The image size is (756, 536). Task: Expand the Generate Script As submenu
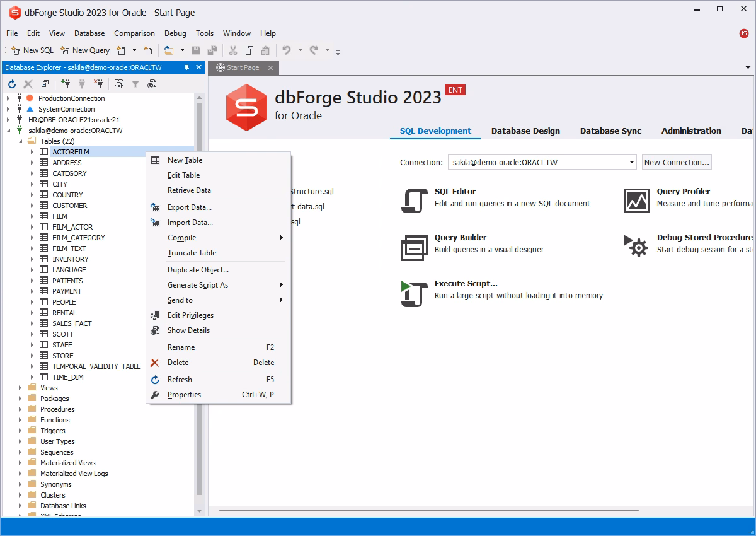click(x=219, y=285)
